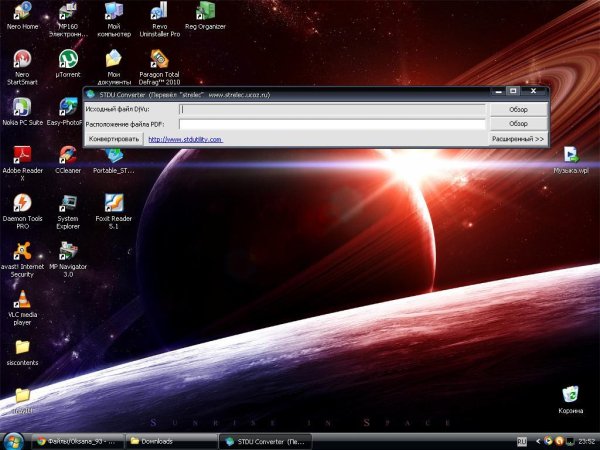Open Adobe Reader X shortcut
Screen dimensions: 600x450
pyautogui.click(x=22, y=163)
